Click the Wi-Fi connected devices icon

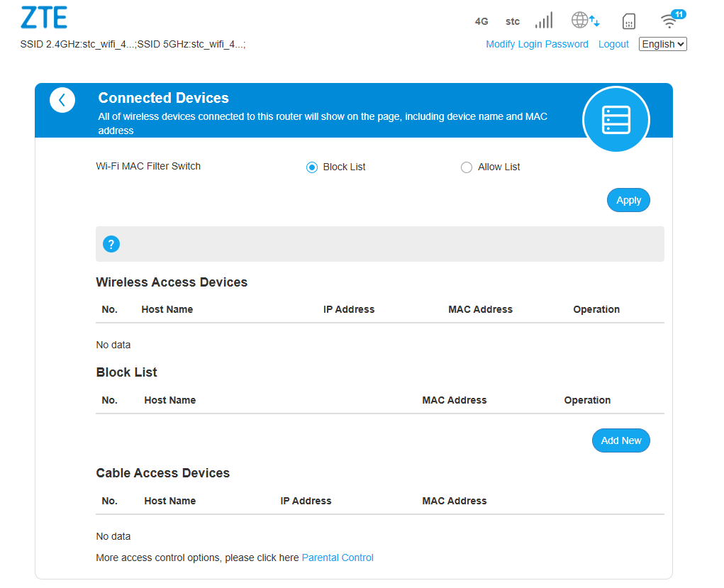[x=671, y=19]
